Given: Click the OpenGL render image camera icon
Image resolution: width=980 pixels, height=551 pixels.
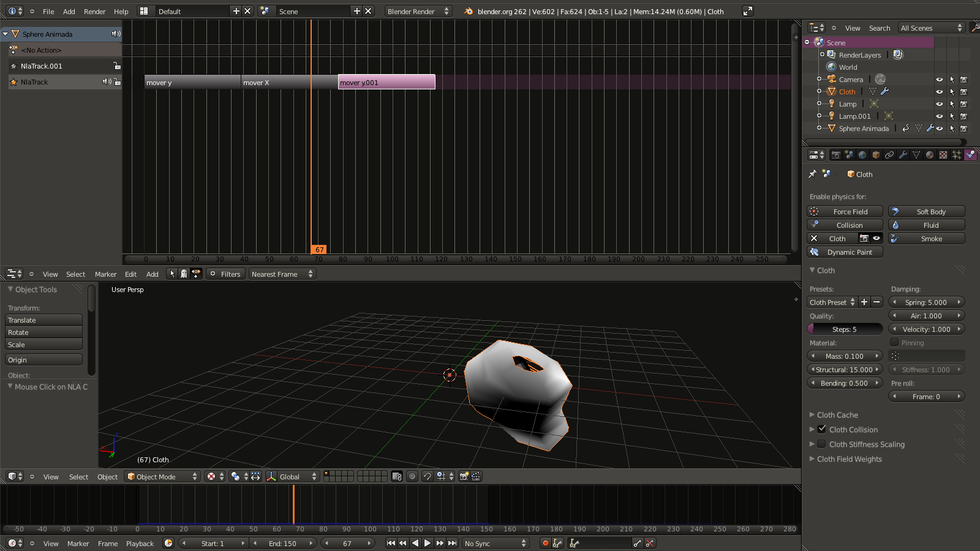Looking at the screenshot, I should (x=464, y=476).
